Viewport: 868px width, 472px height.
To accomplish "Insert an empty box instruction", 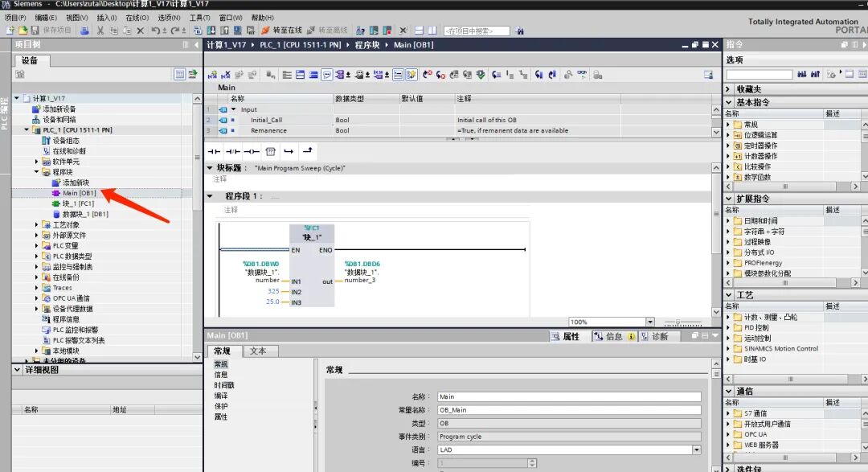I will coord(270,151).
